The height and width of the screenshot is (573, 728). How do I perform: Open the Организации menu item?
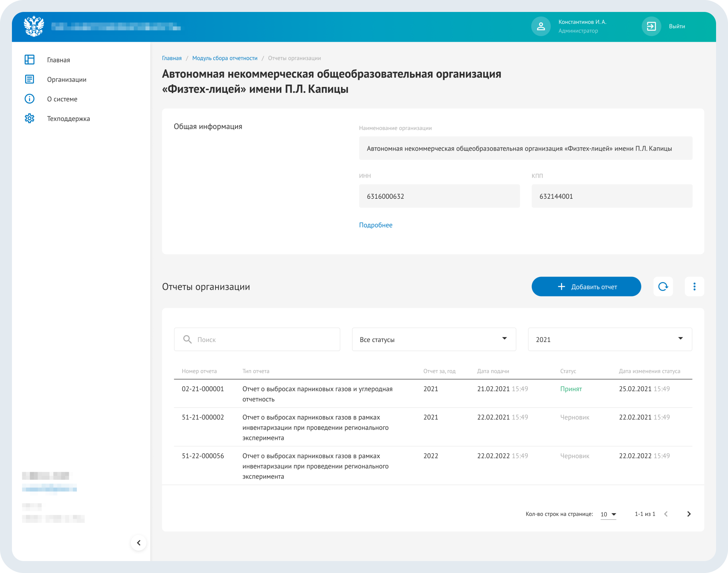[67, 79]
